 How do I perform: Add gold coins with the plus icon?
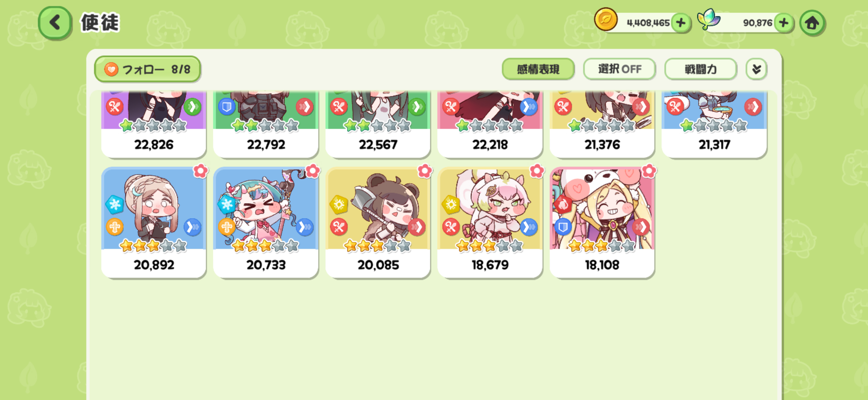[681, 23]
